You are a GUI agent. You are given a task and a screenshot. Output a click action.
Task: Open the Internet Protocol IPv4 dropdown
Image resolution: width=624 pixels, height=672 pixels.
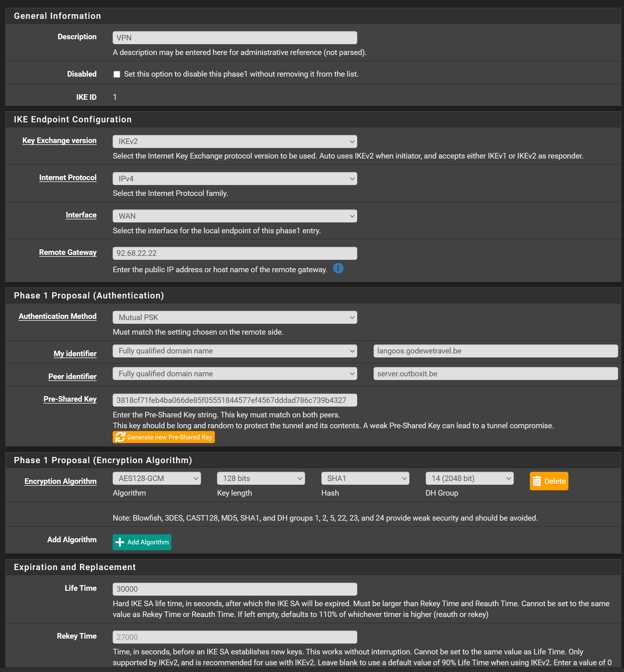coord(235,179)
